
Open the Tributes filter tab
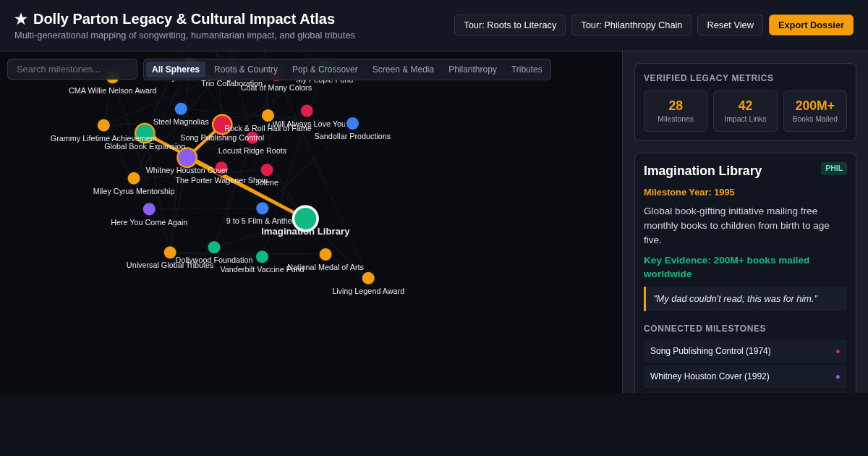pos(527,69)
